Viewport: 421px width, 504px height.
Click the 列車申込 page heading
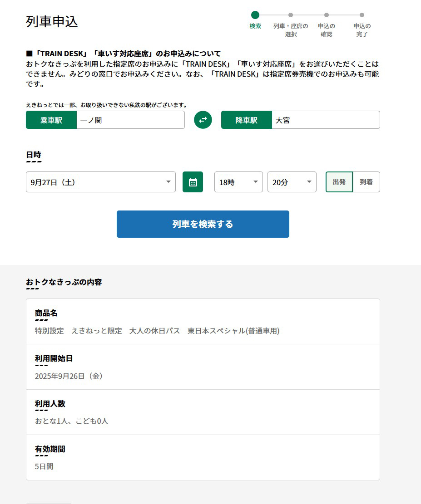pos(52,21)
